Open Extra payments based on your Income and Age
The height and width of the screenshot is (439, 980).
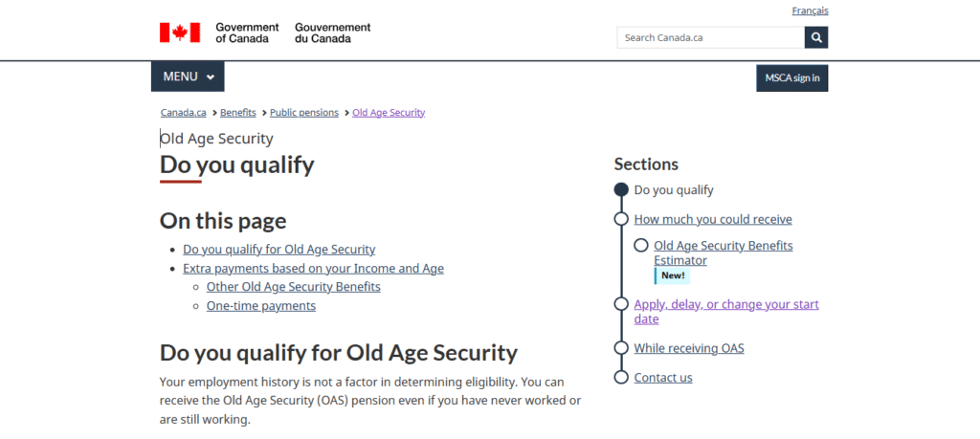[x=313, y=269]
